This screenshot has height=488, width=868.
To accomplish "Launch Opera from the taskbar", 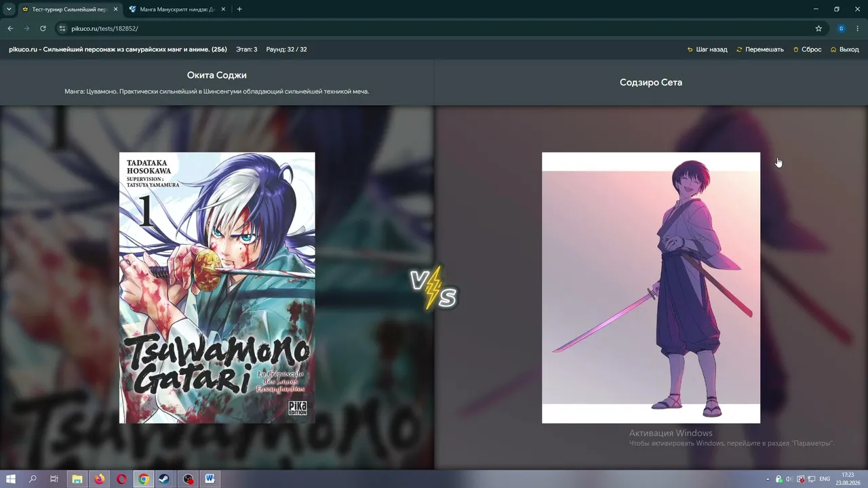I will (x=121, y=479).
